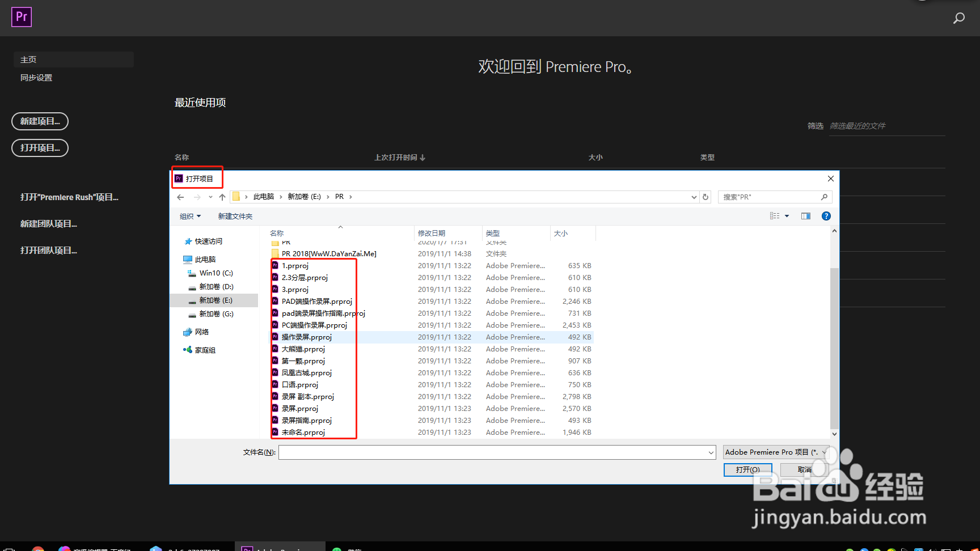Image resolution: width=980 pixels, height=551 pixels.
Task: Select 新加卷 (D:) drive
Action: tap(216, 287)
